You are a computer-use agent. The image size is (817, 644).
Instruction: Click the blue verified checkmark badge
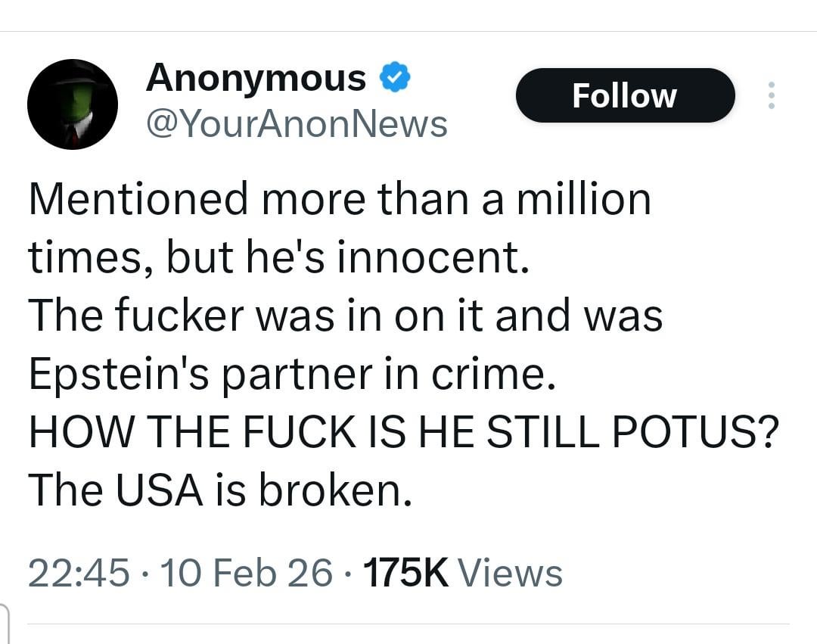point(395,78)
